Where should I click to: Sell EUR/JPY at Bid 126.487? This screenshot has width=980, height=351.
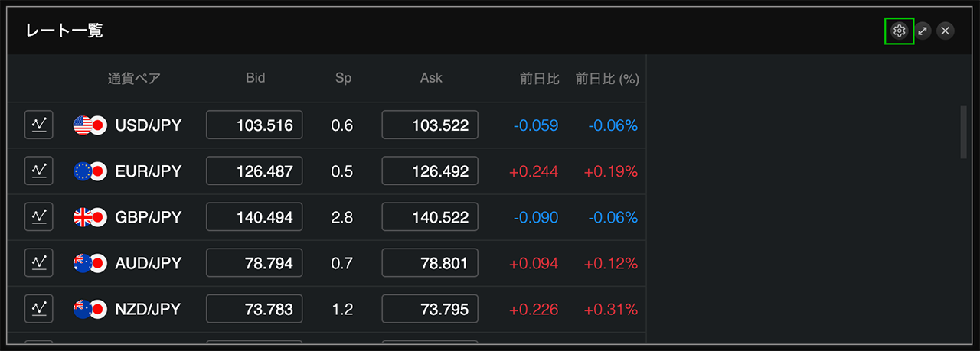point(254,171)
